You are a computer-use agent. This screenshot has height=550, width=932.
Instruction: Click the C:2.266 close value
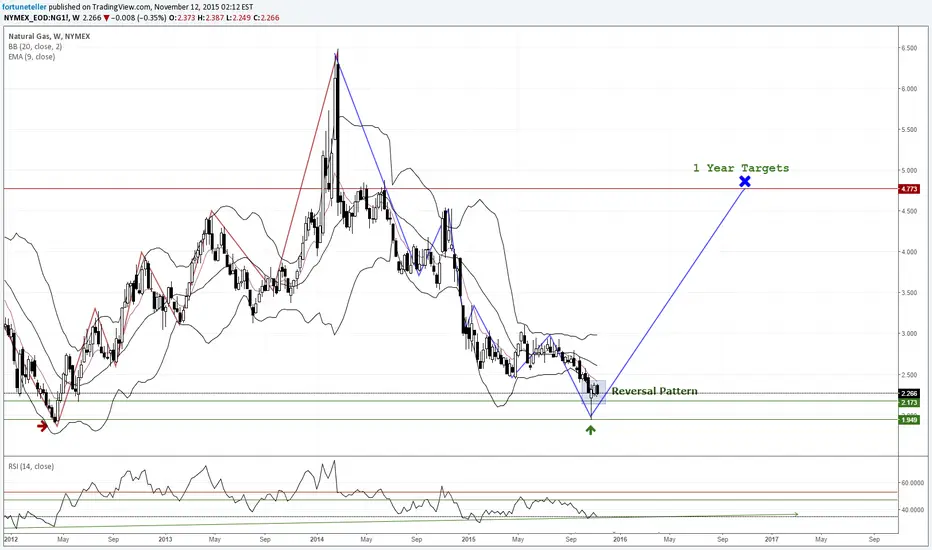coord(266,18)
